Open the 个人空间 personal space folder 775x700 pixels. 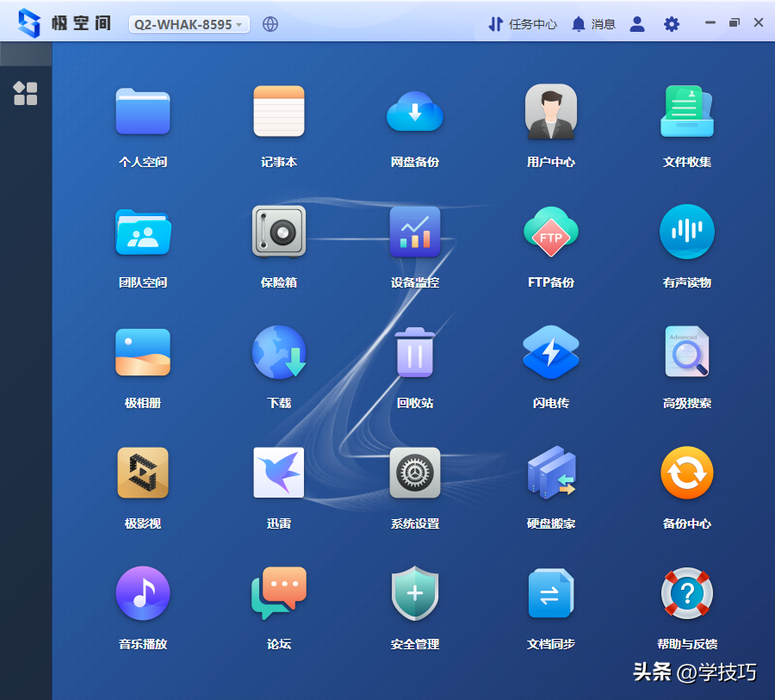click(143, 111)
